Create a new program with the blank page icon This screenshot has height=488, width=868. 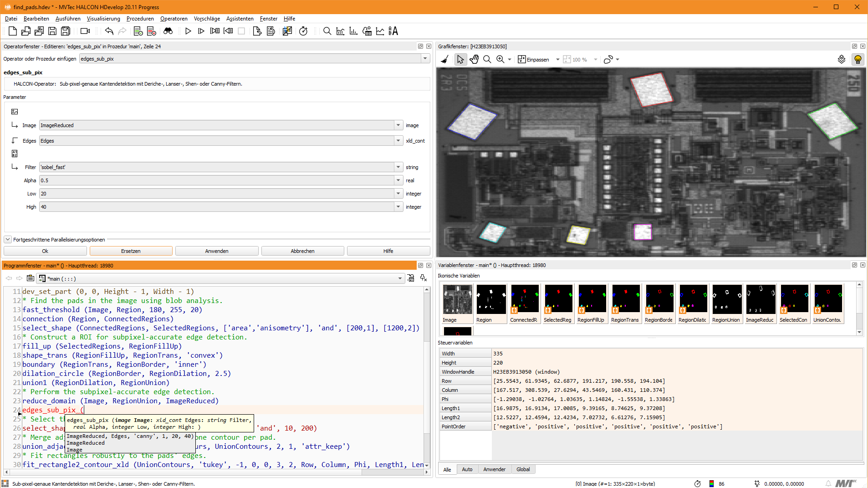tap(13, 31)
